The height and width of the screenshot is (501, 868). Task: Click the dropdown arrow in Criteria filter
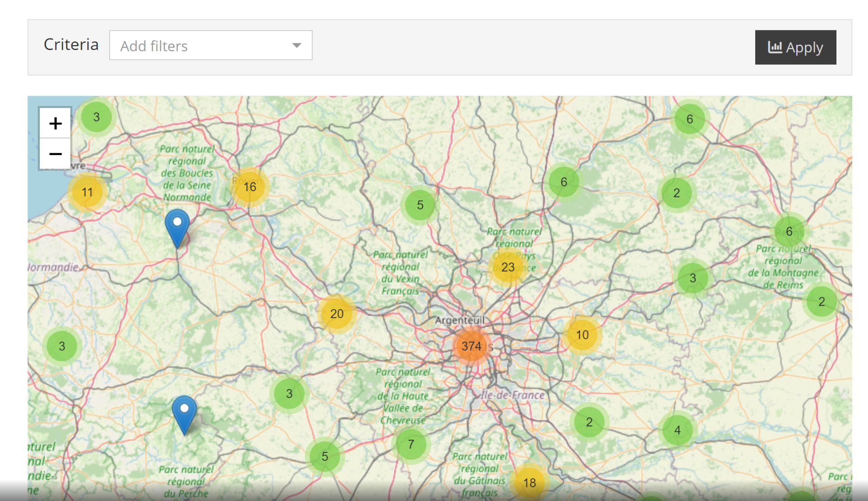(x=296, y=46)
